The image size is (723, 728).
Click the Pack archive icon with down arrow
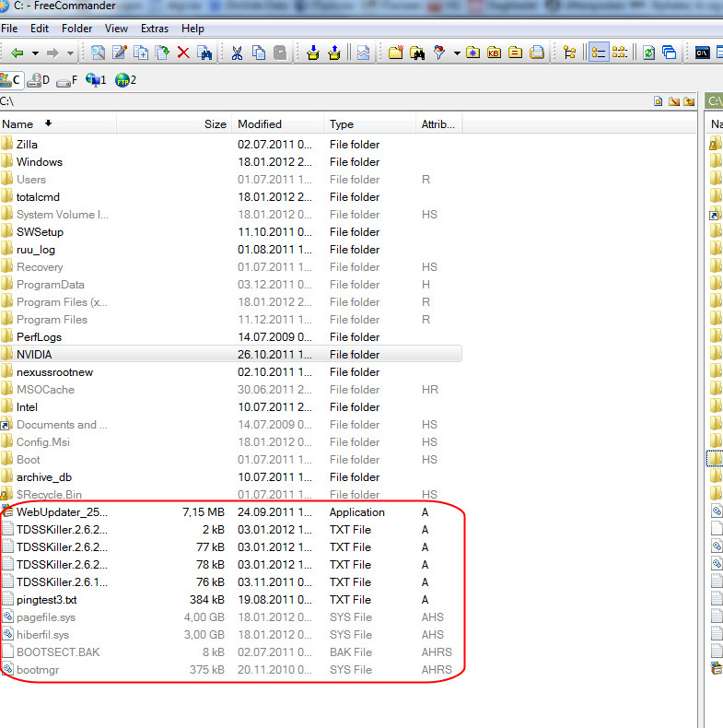click(x=313, y=53)
